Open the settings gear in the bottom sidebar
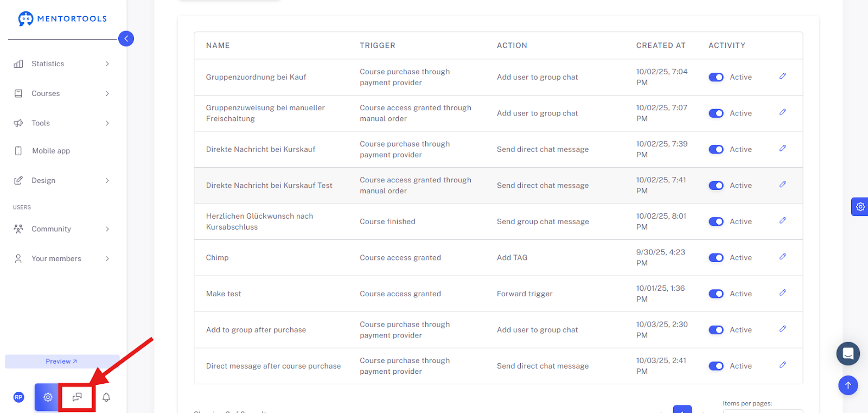The width and height of the screenshot is (868, 413). [48, 397]
